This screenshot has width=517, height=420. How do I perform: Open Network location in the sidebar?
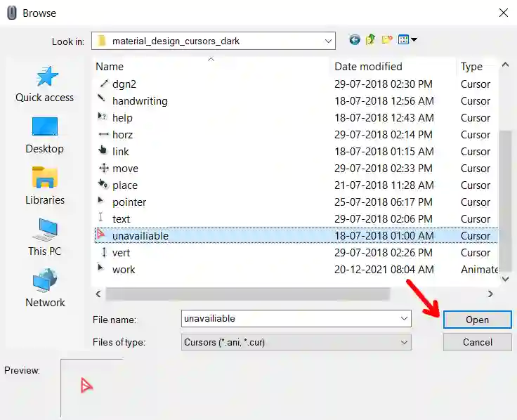tap(45, 288)
